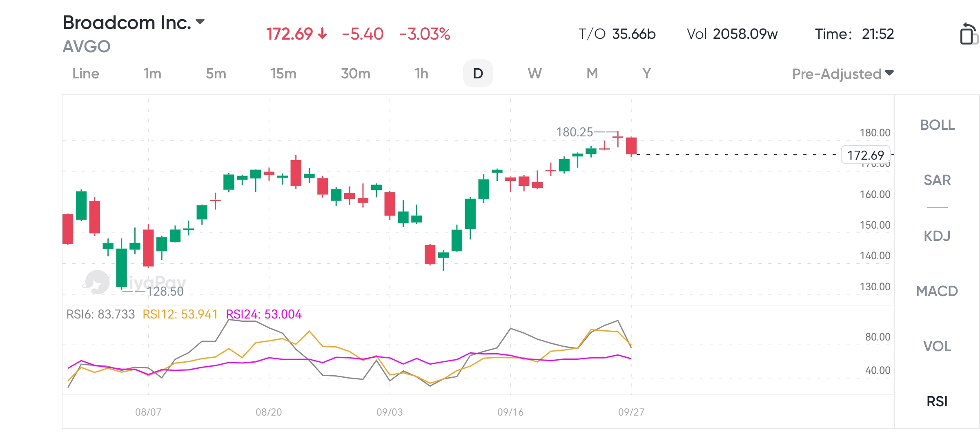
Task: Switch chart to Line view
Action: point(86,73)
